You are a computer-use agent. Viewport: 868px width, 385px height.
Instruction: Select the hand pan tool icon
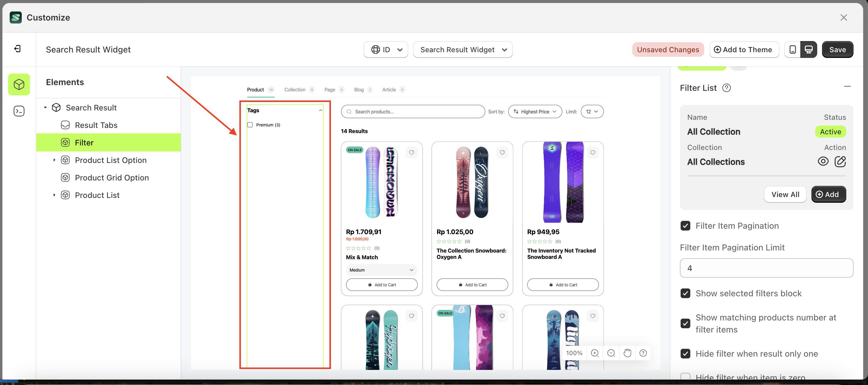click(x=627, y=353)
